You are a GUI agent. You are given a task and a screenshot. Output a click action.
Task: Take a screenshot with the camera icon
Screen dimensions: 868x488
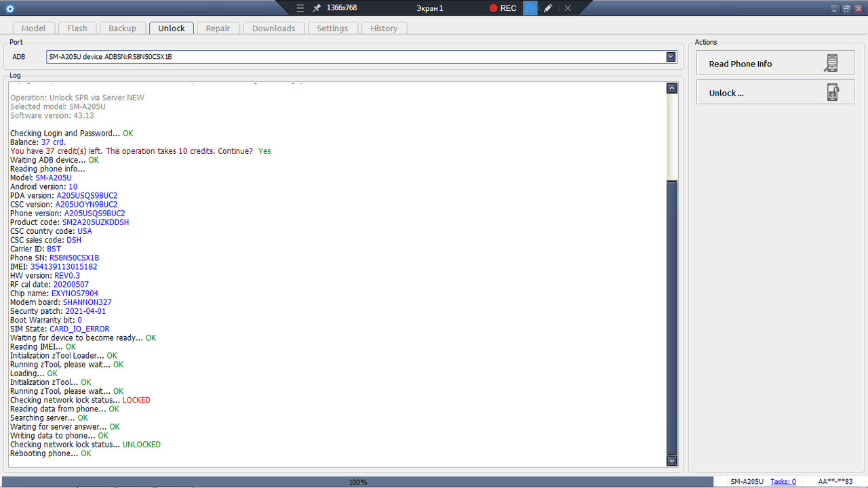(530, 8)
